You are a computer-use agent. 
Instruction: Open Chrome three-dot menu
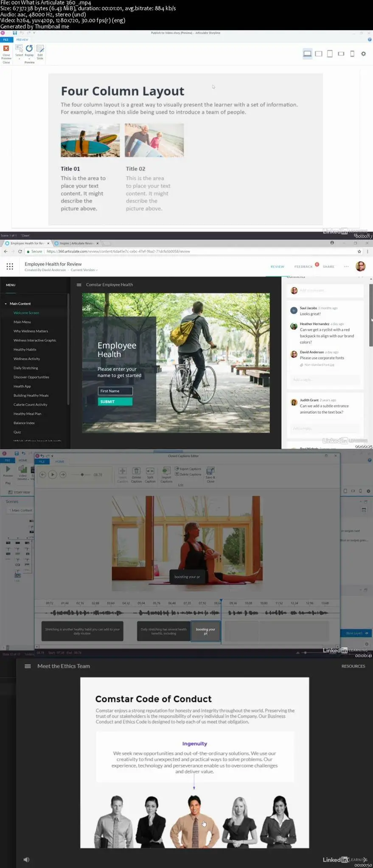(367, 251)
